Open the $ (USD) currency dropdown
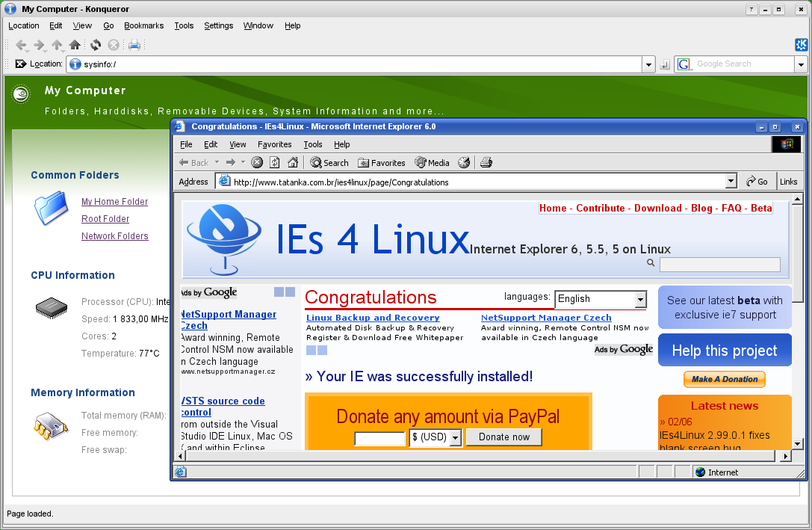 tap(455, 438)
